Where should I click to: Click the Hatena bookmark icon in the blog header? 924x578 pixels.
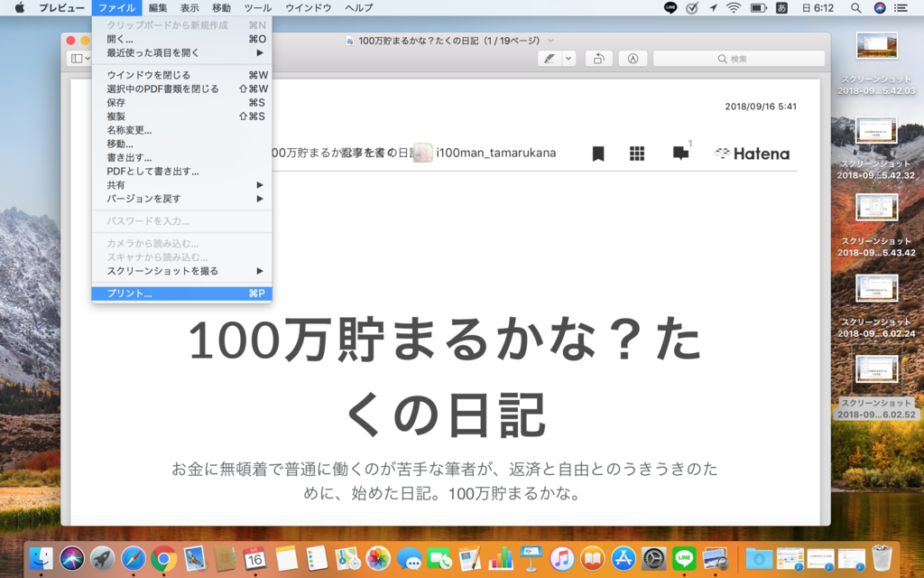click(x=598, y=154)
